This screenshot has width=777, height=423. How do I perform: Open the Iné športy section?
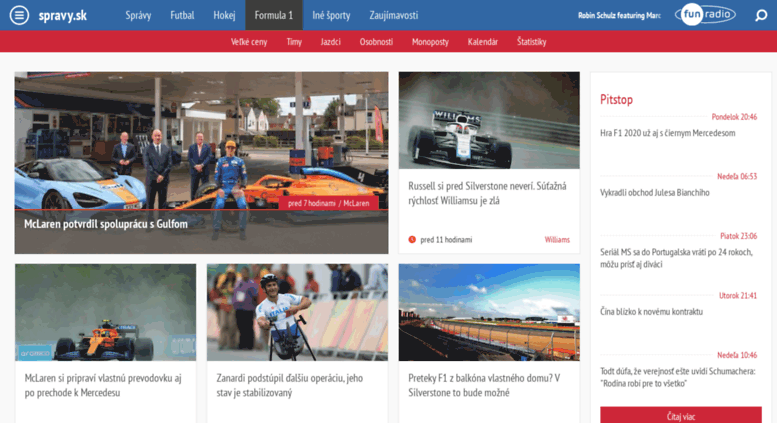[x=331, y=15]
